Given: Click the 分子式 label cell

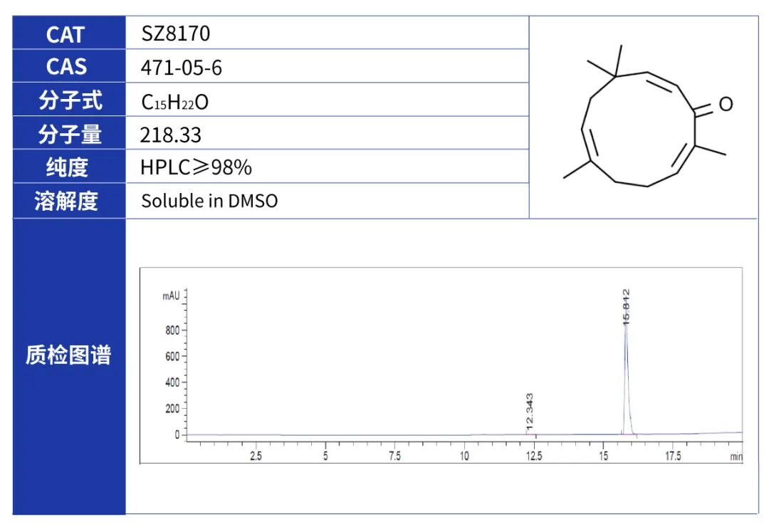Looking at the screenshot, I should 69,100.
